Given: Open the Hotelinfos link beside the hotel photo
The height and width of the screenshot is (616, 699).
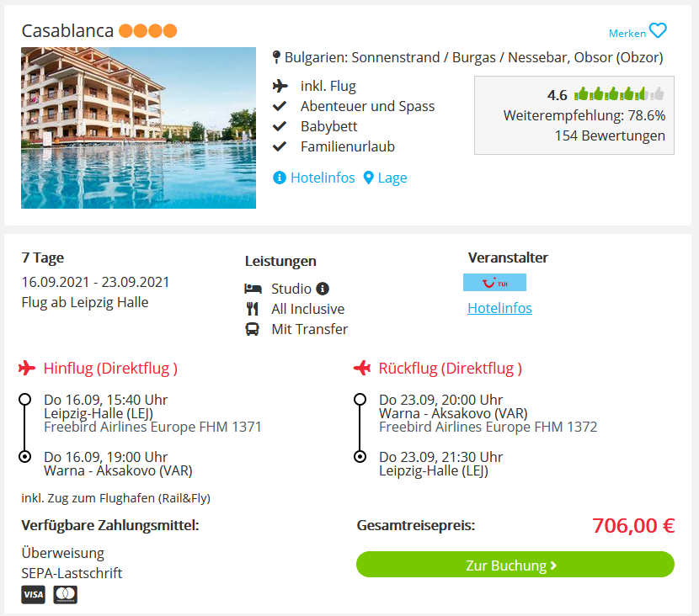Looking at the screenshot, I should [x=323, y=178].
